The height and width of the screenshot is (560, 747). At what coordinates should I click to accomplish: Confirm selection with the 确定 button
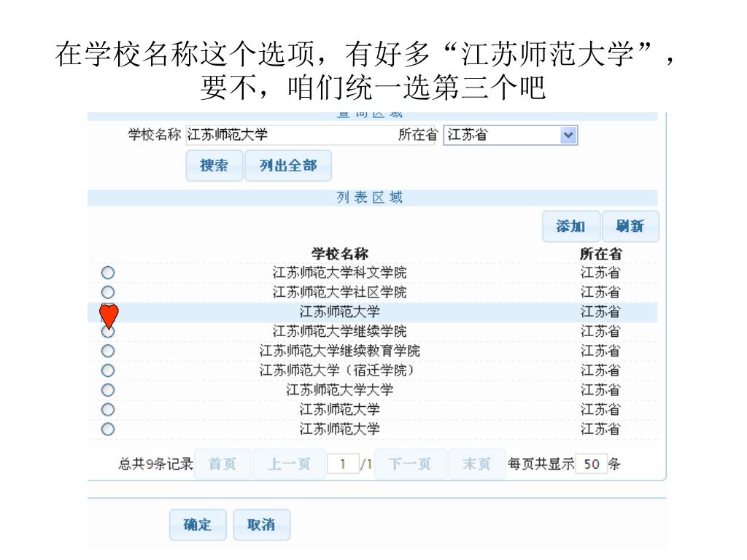coord(198,525)
